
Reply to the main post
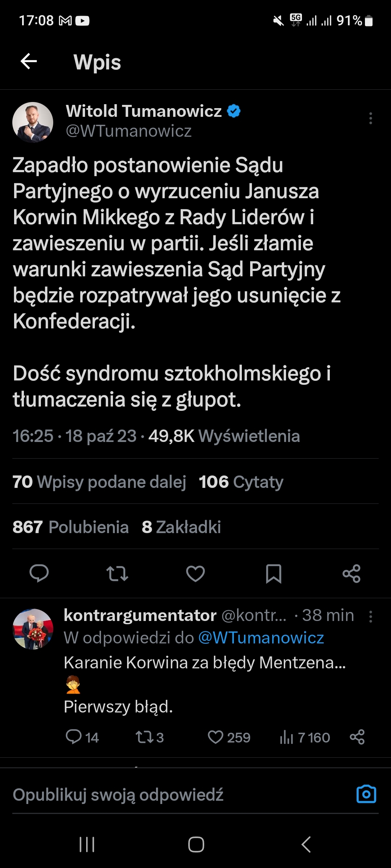(x=39, y=573)
